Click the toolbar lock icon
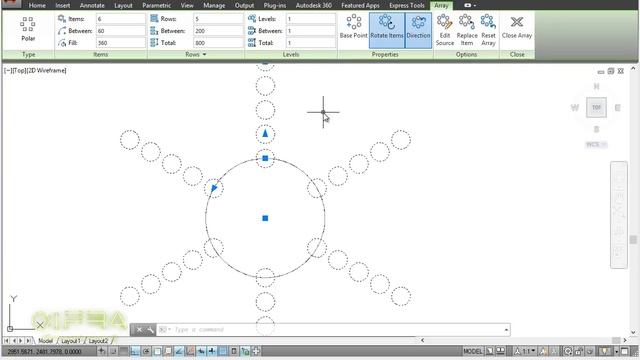Screen dimensions: 640x360 tap(579, 351)
